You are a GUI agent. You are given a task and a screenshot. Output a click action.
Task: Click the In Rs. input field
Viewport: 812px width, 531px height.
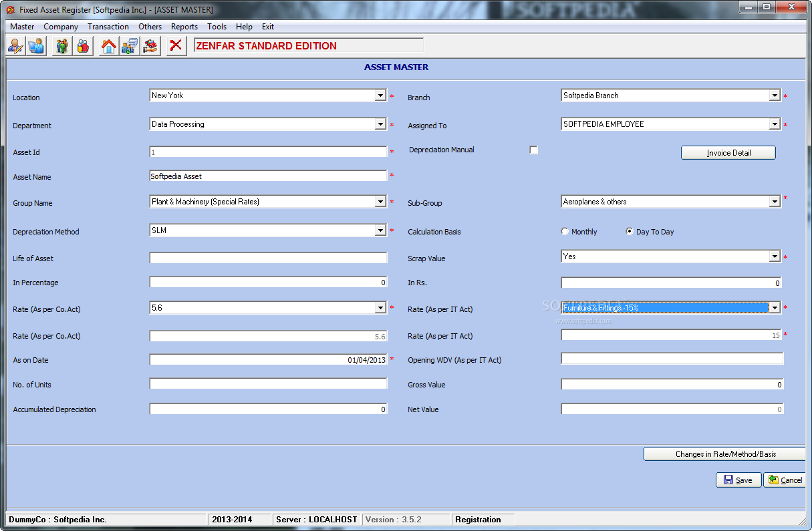click(672, 283)
